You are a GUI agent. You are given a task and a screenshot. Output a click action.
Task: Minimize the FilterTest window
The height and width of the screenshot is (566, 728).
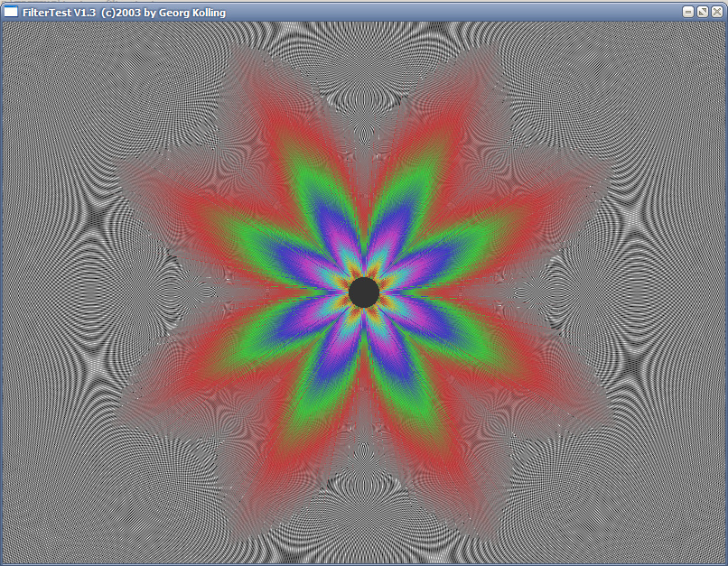click(688, 12)
